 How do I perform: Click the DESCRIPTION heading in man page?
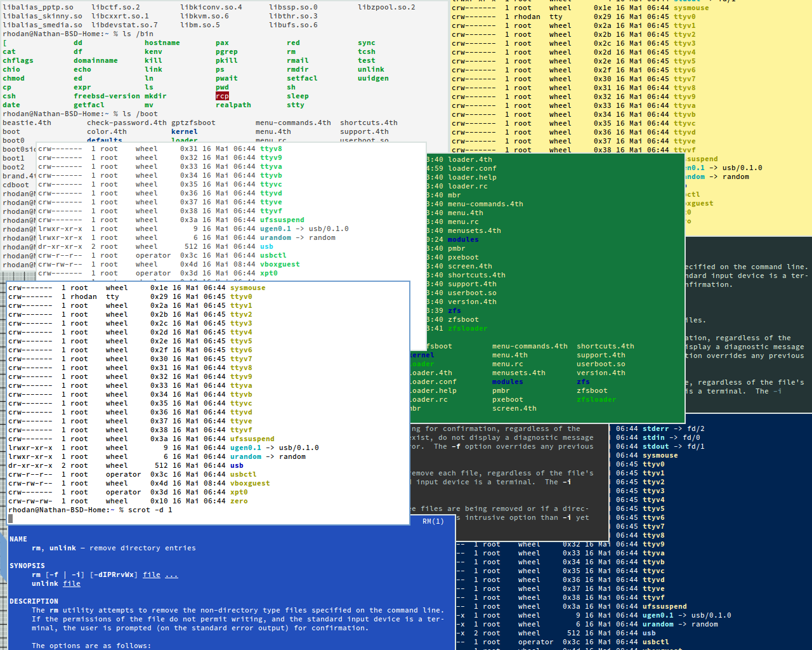34,602
